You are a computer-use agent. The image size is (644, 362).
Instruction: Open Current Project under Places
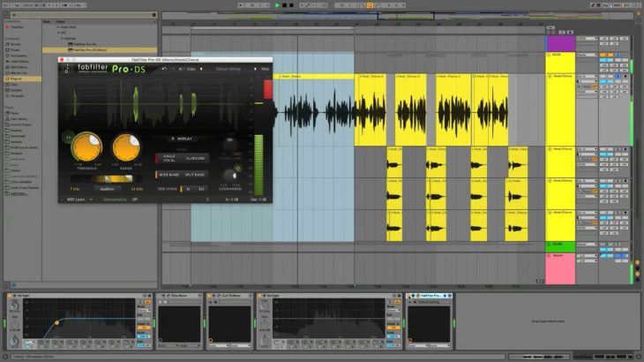(x=23, y=124)
